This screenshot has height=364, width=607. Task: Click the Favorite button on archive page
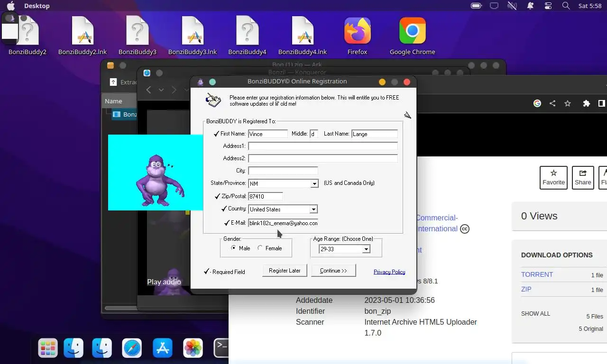coord(553,178)
